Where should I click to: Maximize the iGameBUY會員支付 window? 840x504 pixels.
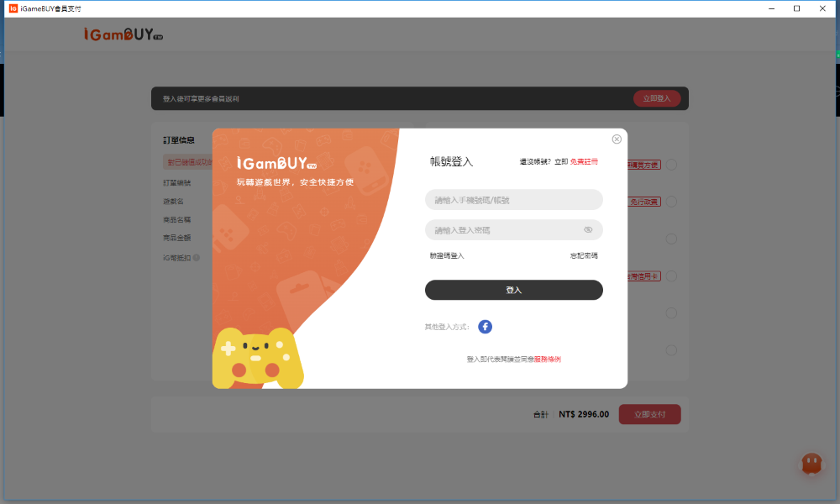point(796,8)
